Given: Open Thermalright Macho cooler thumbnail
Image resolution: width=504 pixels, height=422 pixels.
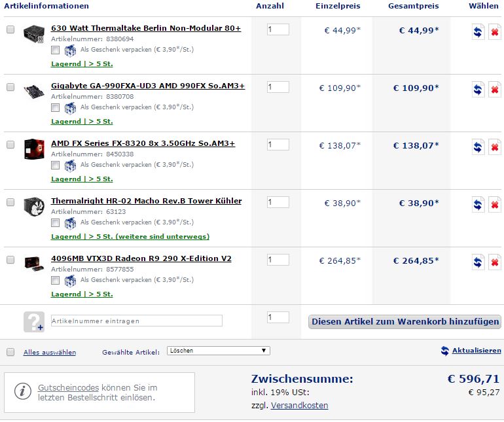Looking at the screenshot, I should click(x=34, y=206).
